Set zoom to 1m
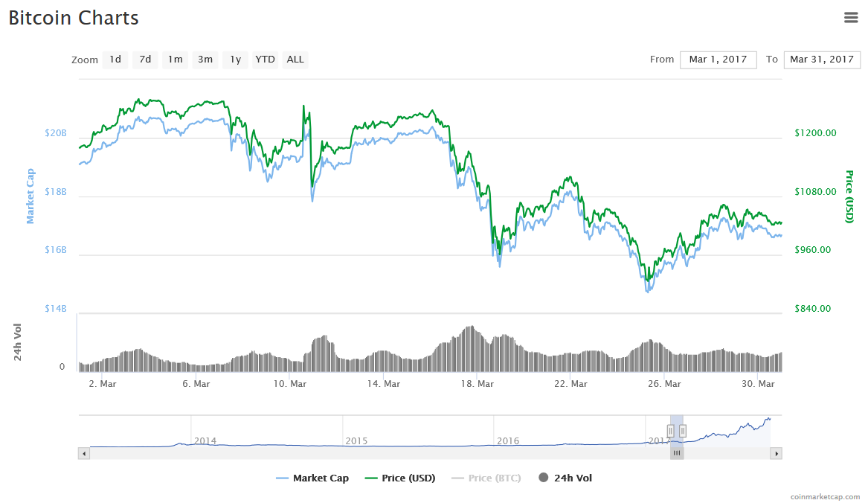Image resolution: width=868 pixels, height=503 pixels. click(176, 60)
